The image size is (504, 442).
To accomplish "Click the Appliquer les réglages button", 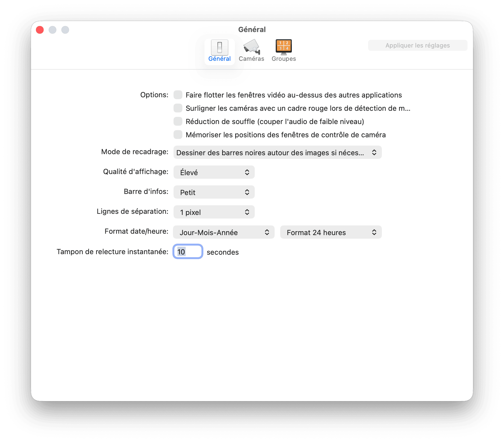I will (418, 45).
